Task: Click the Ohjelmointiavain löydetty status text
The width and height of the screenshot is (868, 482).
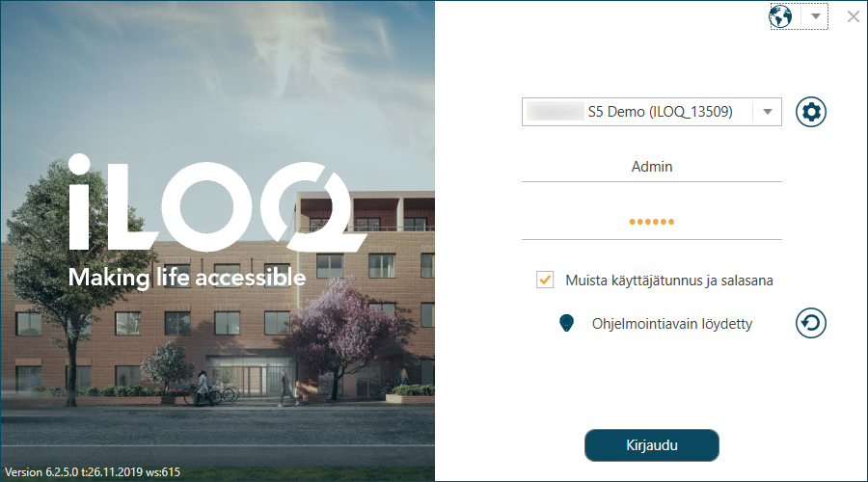Action: [672, 324]
